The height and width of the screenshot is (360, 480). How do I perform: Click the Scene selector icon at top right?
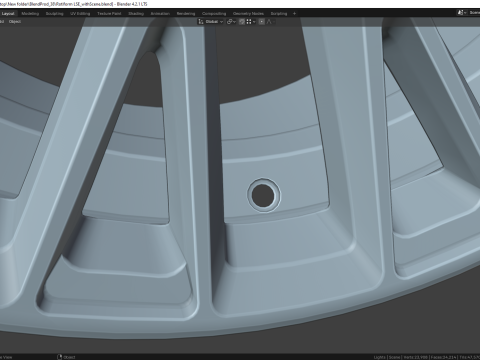pos(461,13)
